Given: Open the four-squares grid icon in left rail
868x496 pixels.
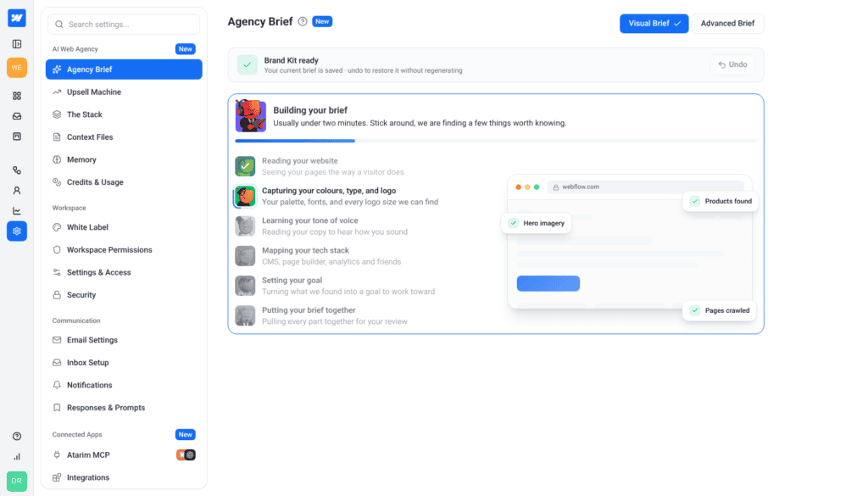Looking at the screenshot, I should coord(17,96).
